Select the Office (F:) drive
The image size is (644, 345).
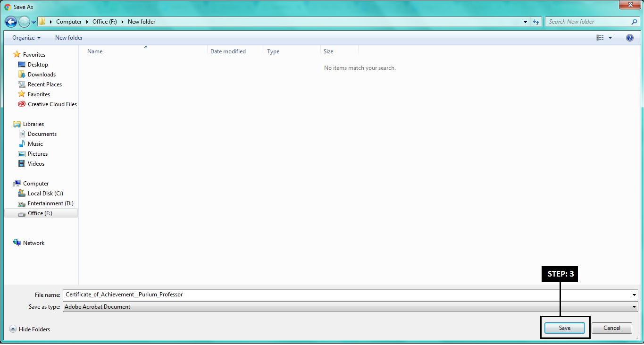tap(40, 213)
